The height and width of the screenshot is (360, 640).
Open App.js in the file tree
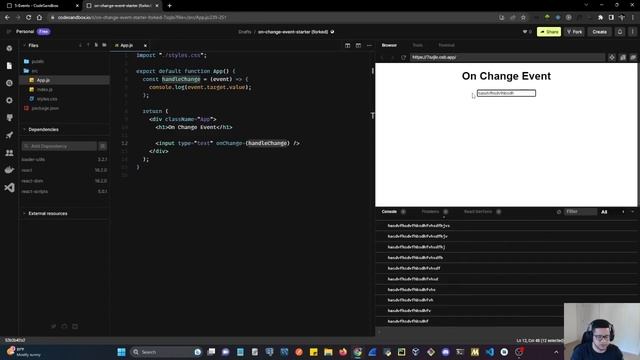click(43, 80)
